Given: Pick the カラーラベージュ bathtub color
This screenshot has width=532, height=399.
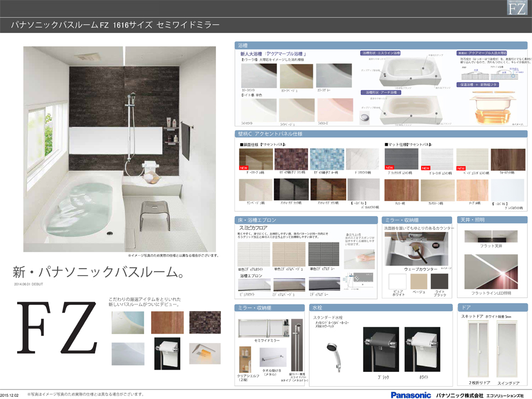Looking at the screenshot, I should point(296,76).
